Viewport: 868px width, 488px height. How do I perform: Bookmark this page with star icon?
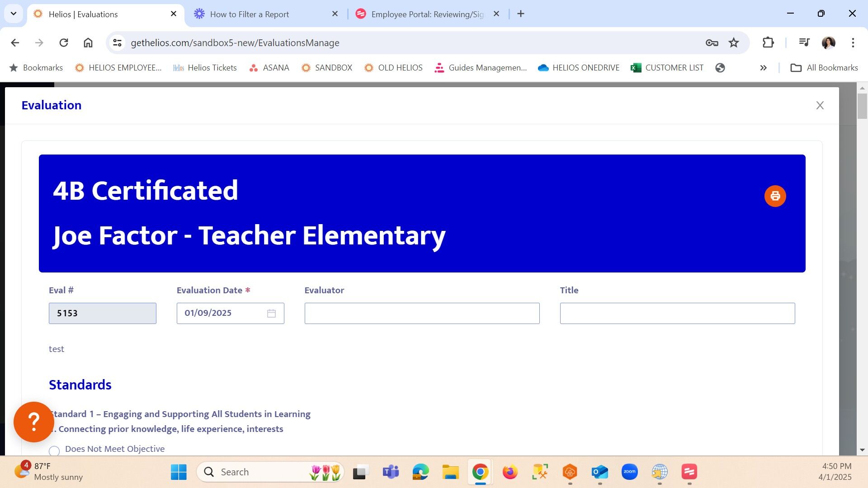(733, 42)
